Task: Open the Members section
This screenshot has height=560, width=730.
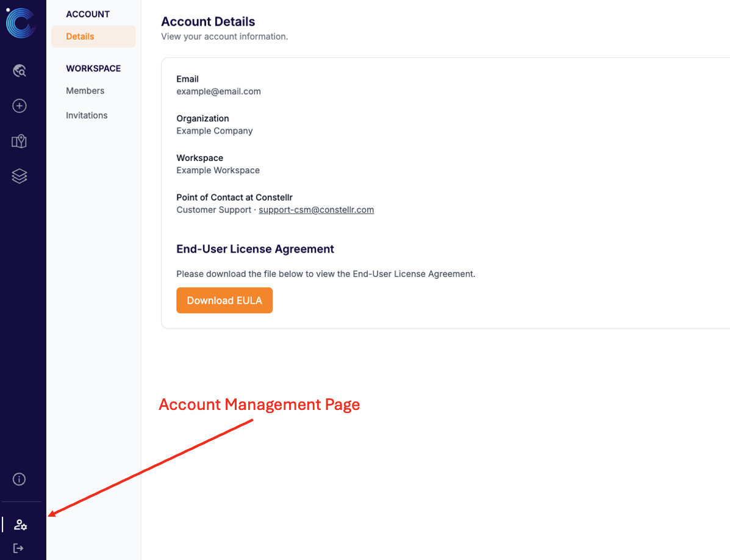Action: (x=85, y=90)
